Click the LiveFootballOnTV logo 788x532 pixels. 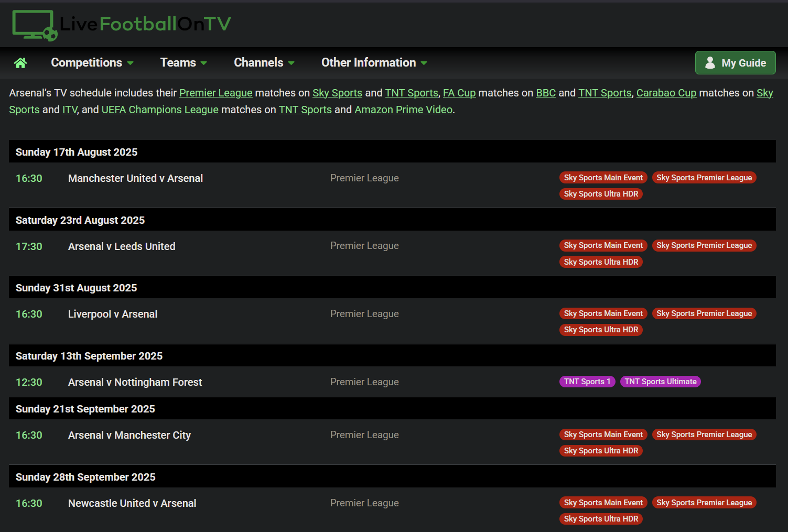(122, 25)
